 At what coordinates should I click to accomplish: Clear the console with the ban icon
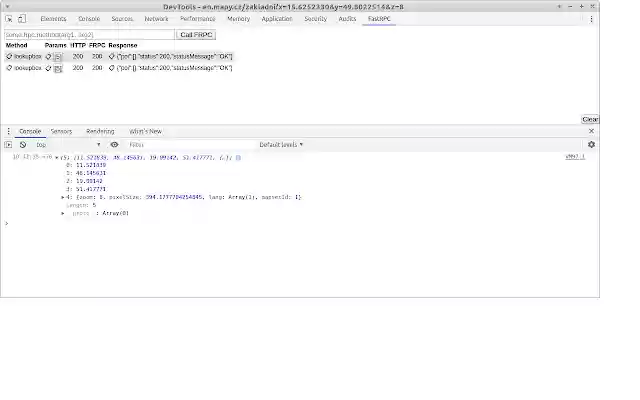click(23, 144)
